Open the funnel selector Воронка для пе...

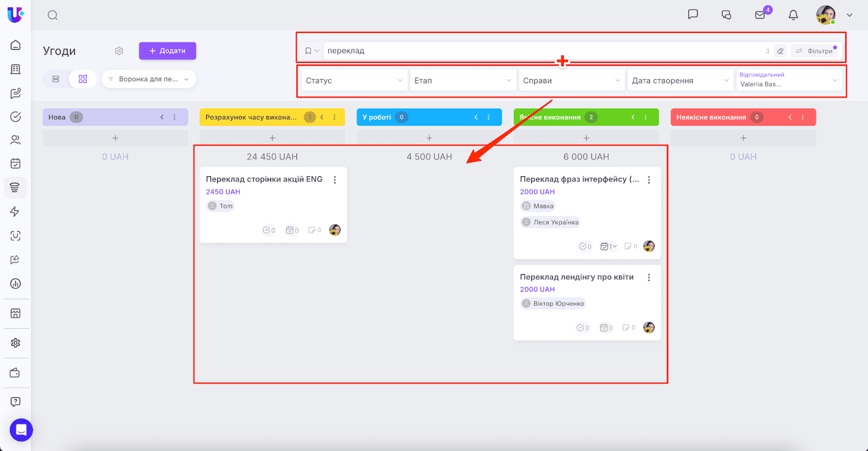[x=149, y=79]
